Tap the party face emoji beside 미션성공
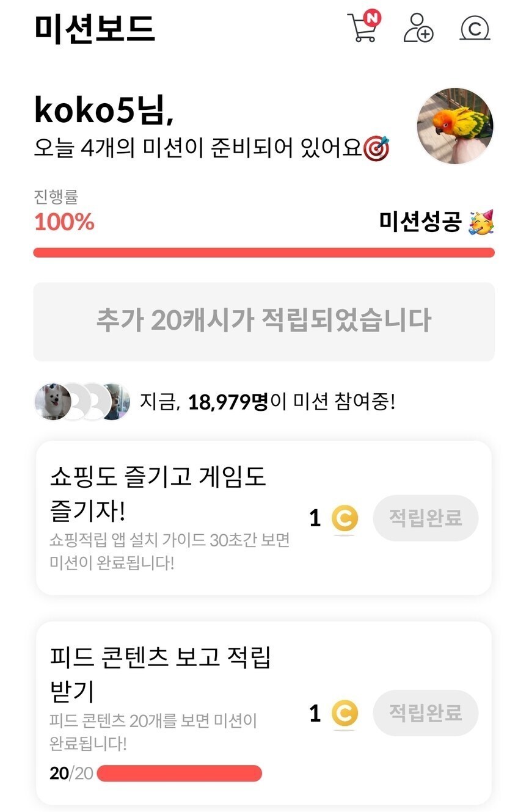 [481, 222]
